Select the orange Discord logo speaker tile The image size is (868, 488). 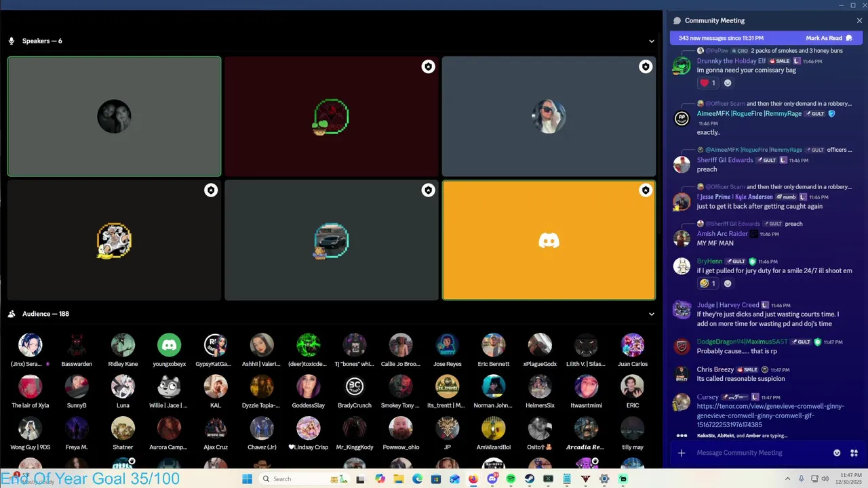click(549, 240)
